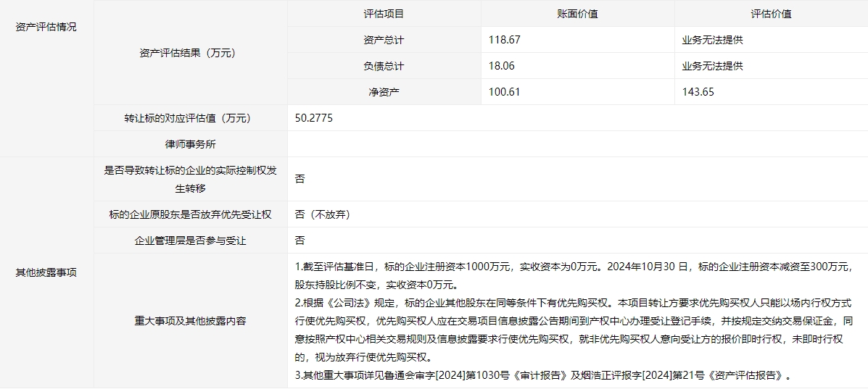
Task: Click the 重大事项及其他披露内容 label
Action: click(191, 320)
